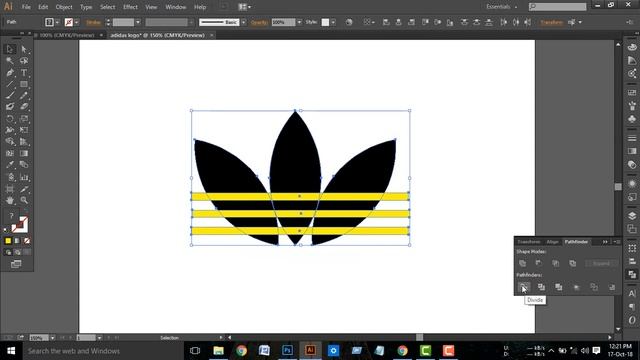Pick the Lasso tool
Screen dimensions: 640x360
(x=24, y=61)
